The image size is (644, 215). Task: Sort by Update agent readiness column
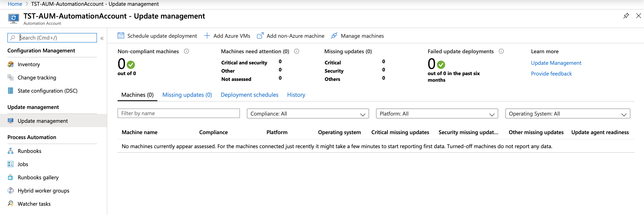600,132
